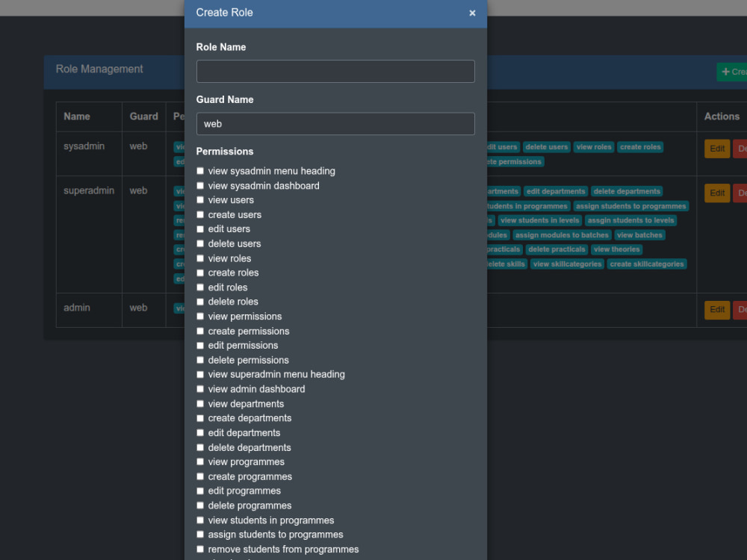Click Edit button in superadmin row
This screenshot has height=560, width=747.
tap(717, 193)
